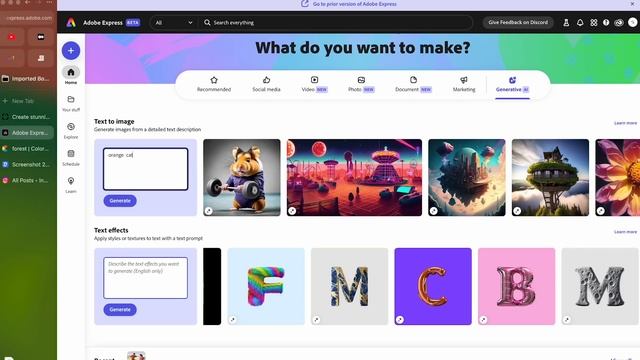Viewport: 640px width, 360px height.
Task: Open the hamster lifting weights image
Action: (242, 178)
